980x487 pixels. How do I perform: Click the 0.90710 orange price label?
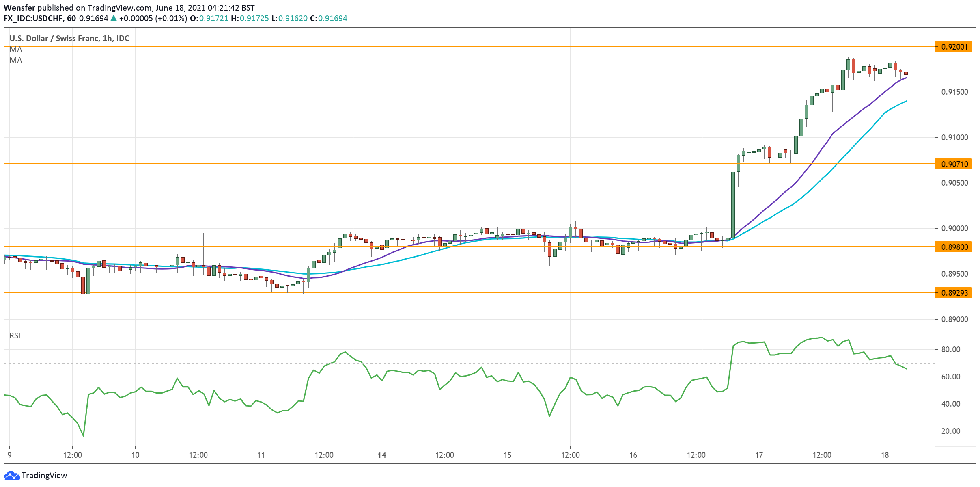(954, 164)
